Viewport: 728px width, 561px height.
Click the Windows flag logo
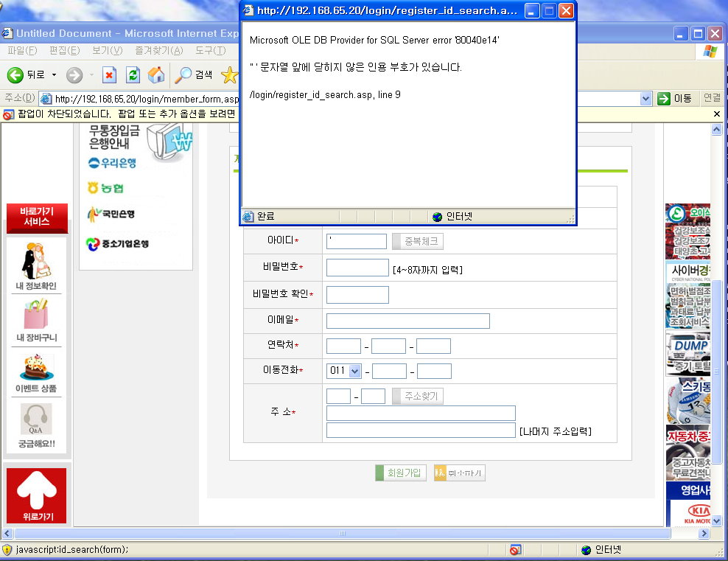[x=710, y=51]
